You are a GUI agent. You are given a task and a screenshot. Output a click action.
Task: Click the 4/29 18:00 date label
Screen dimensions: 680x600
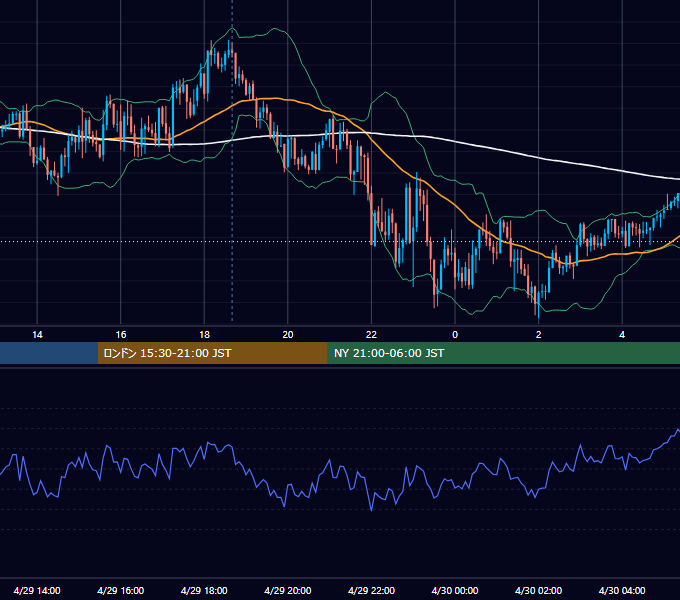pos(204,590)
